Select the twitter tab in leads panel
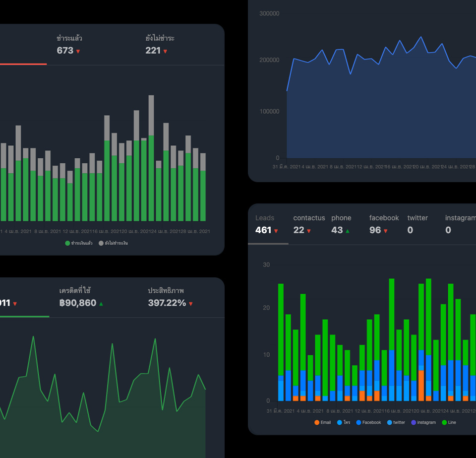The height and width of the screenshot is (458, 476). pos(417,224)
